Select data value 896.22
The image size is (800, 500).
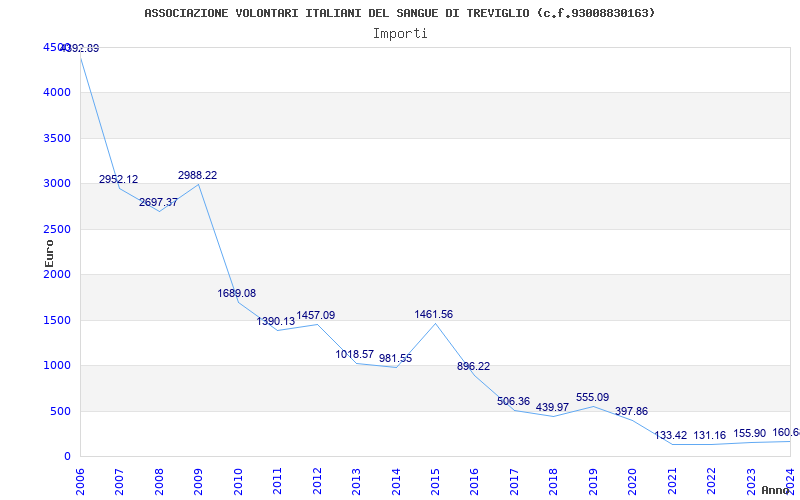coord(473,366)
